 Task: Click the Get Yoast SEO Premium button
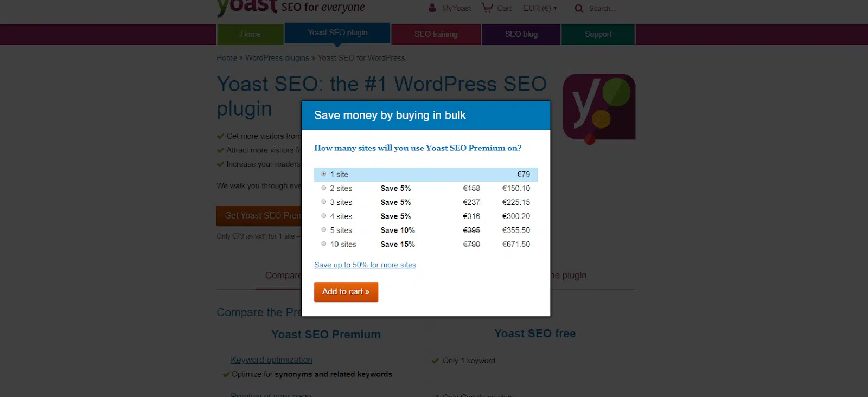[x=259, y=215]
